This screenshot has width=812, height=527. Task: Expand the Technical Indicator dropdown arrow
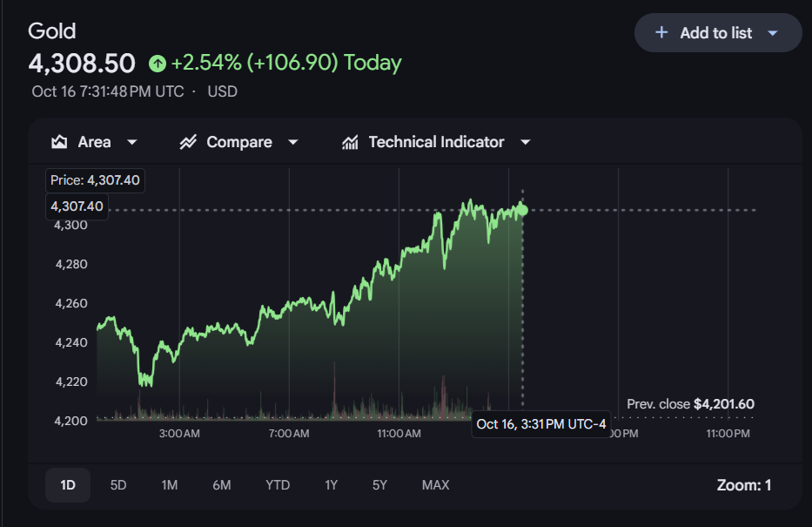(525, 142)
